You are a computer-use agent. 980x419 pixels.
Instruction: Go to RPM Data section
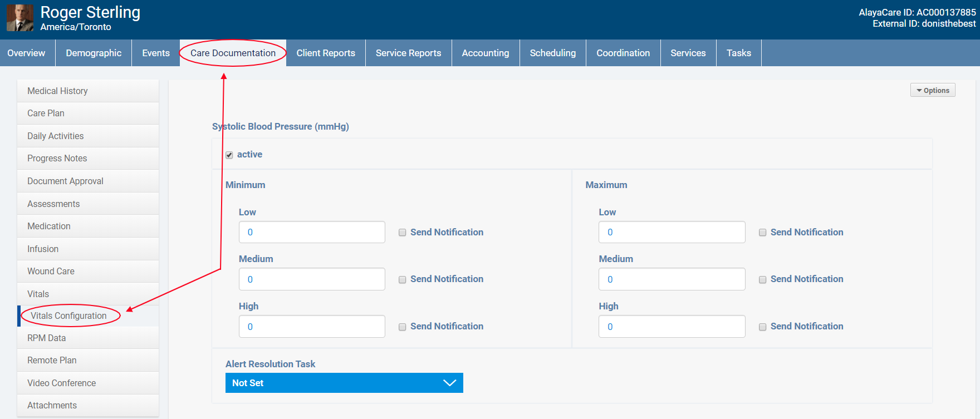click(x=46, y=338)
